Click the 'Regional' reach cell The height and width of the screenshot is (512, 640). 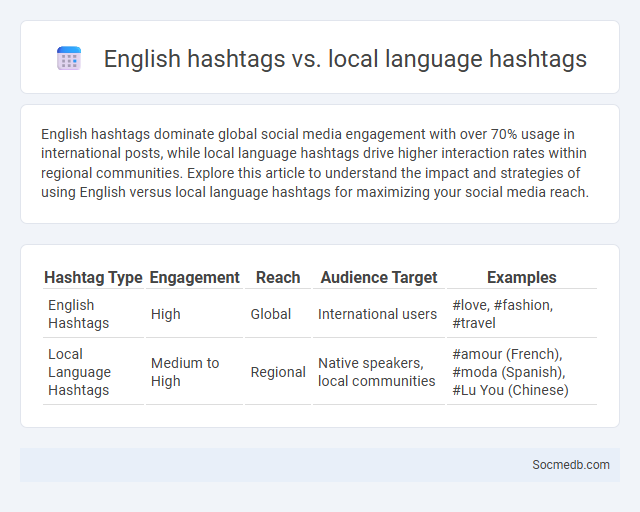(x=278, y=372)
